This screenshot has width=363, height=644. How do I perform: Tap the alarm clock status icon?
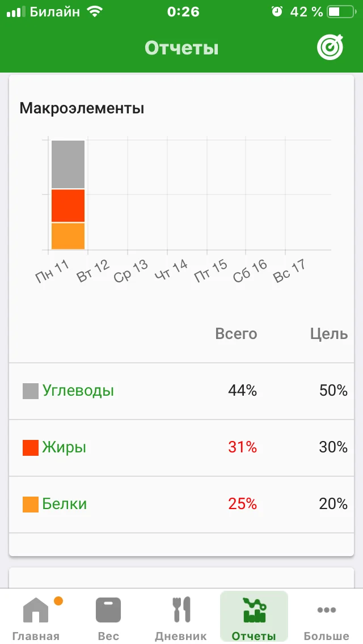277,11
